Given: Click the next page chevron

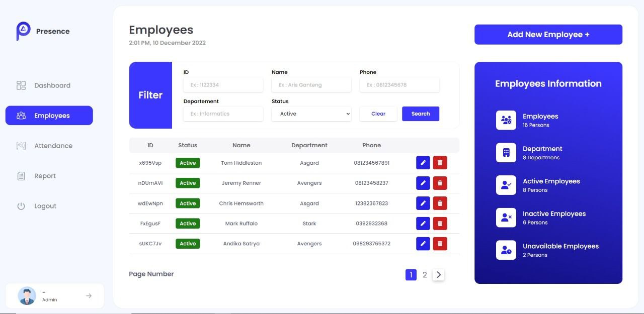Looking at the screenshot, I should (x=438, y=274).
